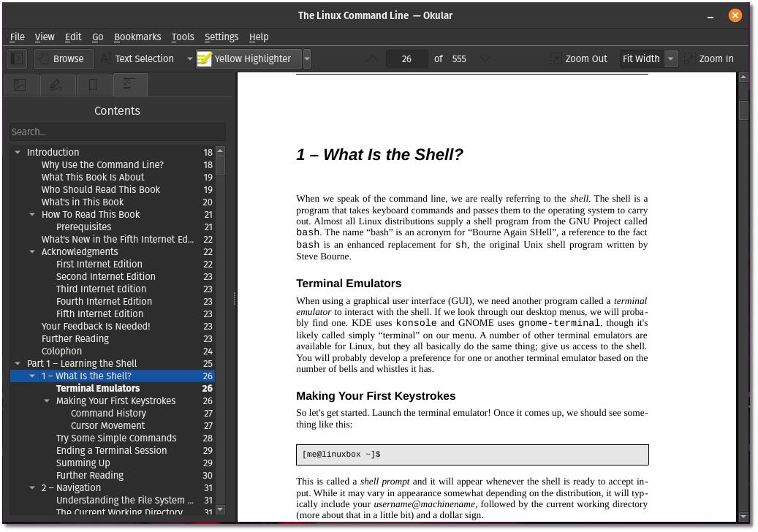758x532 pixels.
Task: Open the Text Selection tool dropdown arrow
Action: 189,58
